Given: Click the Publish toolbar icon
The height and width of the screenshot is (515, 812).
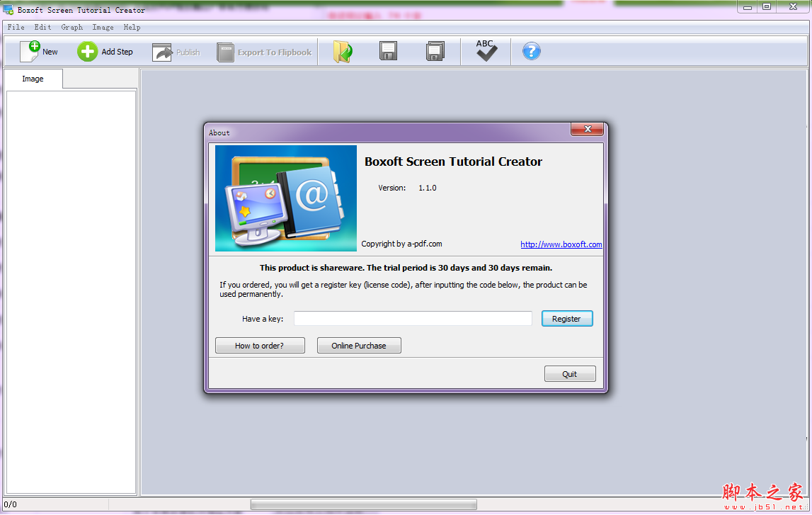Looking at the screenshot, I should [162, 52].
